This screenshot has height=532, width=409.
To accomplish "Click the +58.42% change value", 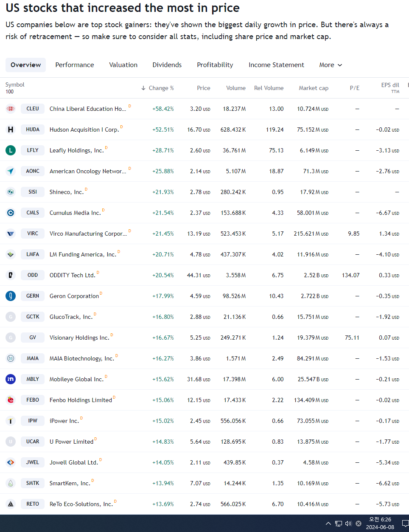I will pos(163,109).
